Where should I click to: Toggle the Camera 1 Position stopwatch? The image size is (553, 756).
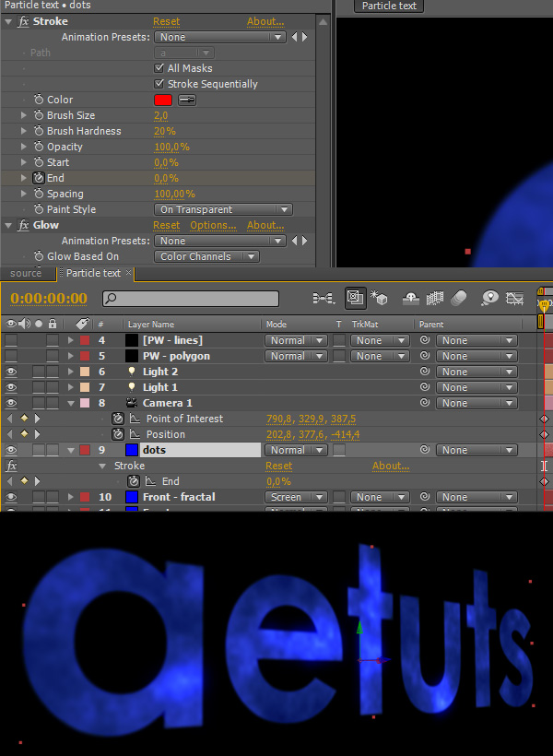point(118,434)
